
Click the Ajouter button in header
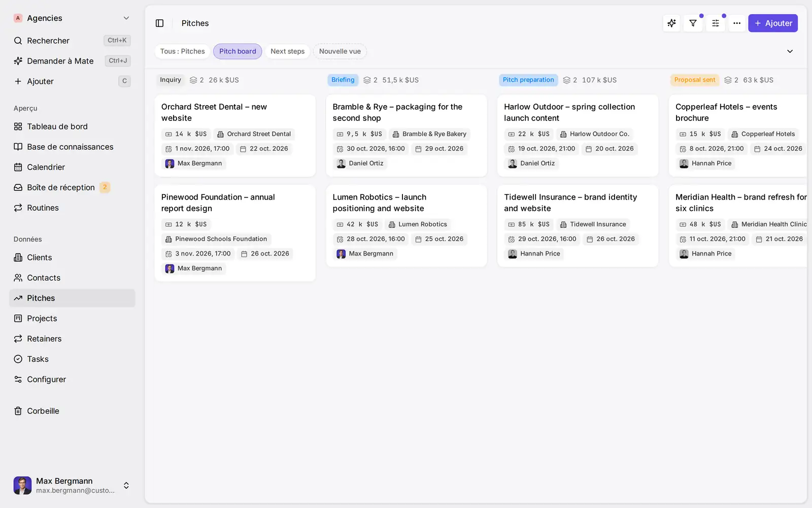click(773, 23)
